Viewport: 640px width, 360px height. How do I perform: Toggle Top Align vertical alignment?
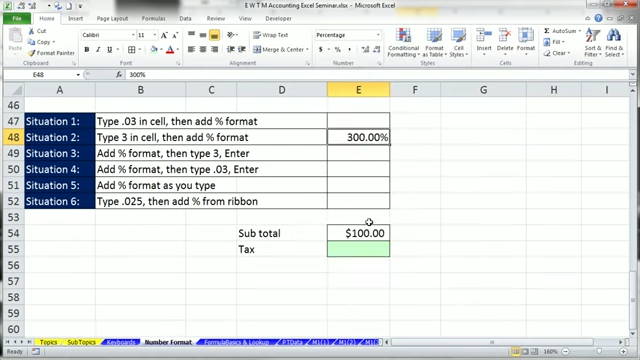point(191,35)
